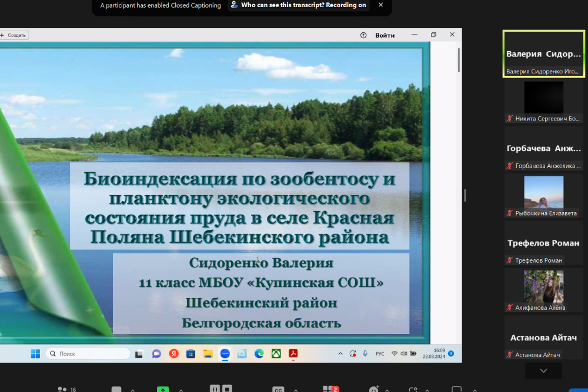588x392 pixels.
Task: Expand the caret next to CC button
Action: 296,390
